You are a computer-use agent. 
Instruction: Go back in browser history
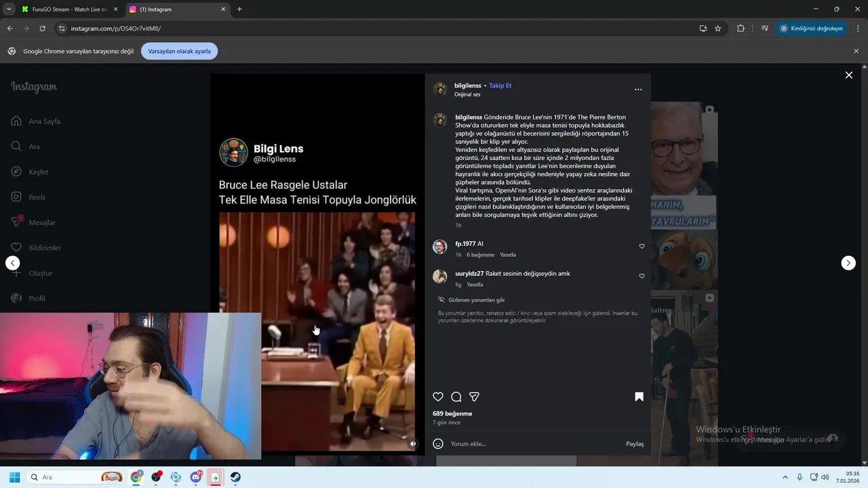click(x=9, y=28)
